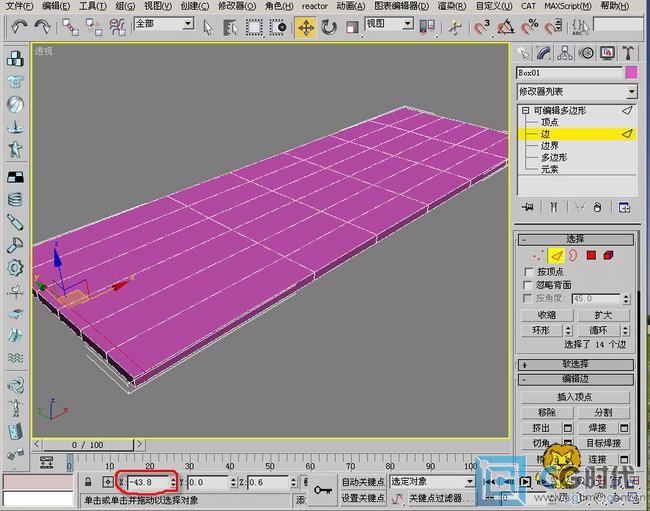Open the Select by Name tool

coord(230,28)
